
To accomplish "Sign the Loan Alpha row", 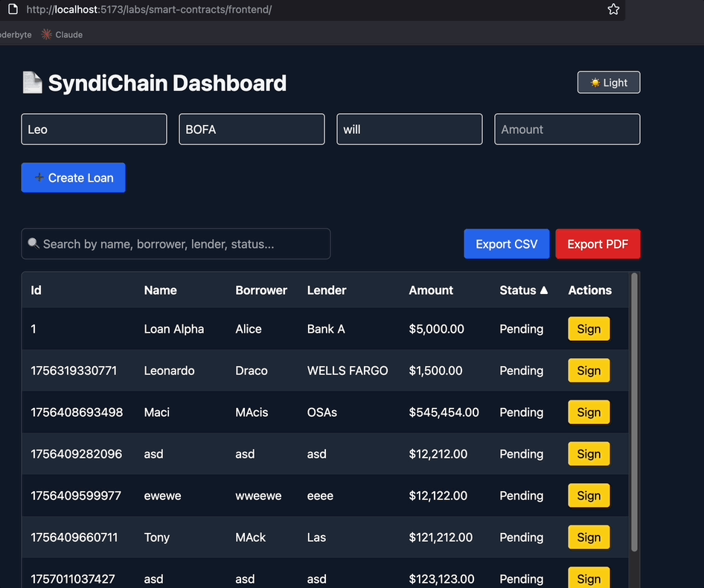I will point(589,329).
